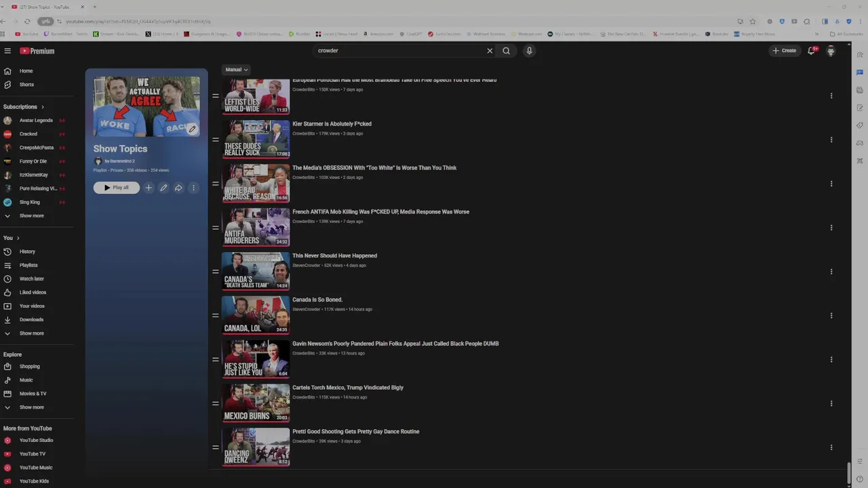
Task: Open the YouTube guide hamburger menu
Action: (7, 51)
